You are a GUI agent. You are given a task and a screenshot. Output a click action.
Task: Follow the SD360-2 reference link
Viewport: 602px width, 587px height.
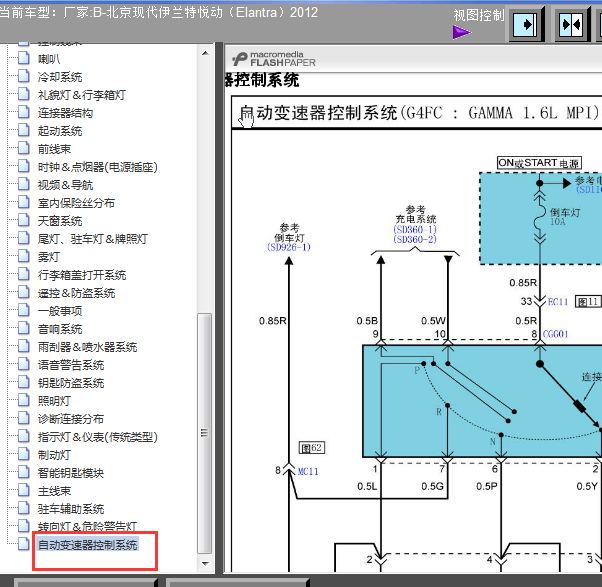[x=415, y=240]
